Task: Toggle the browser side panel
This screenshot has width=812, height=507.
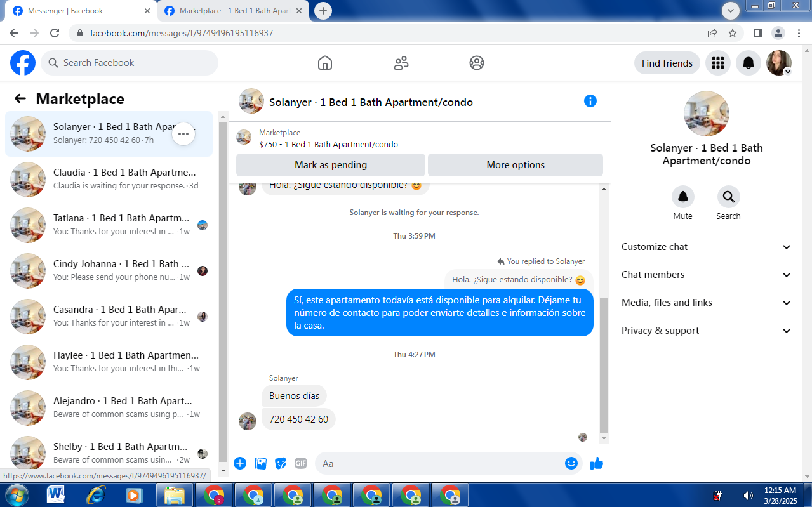Action: point(758,33)
